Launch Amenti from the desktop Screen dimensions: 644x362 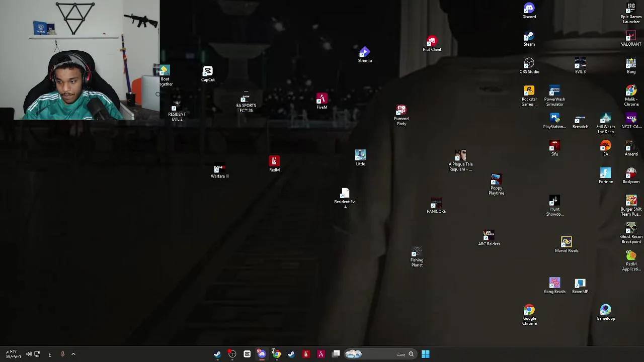coord(631,148)
